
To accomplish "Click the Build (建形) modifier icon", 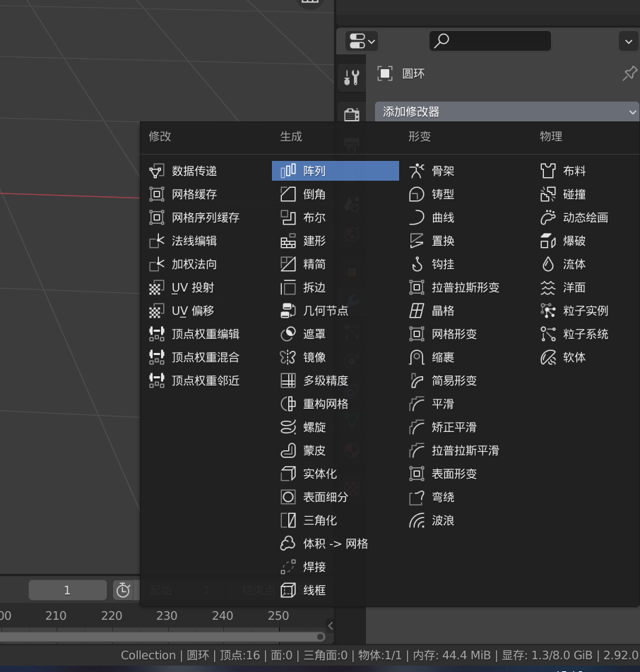I will 288,241.
